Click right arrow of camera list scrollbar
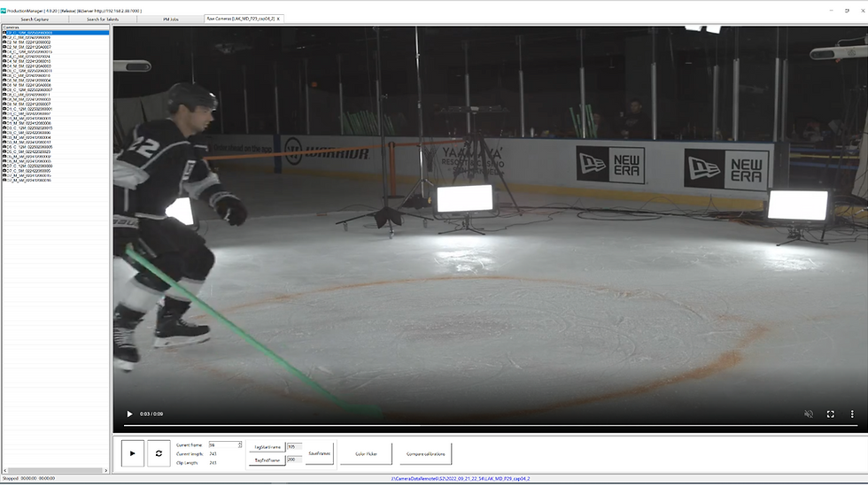The height and width of the screenshot is (487, 868). click(105, 470)
